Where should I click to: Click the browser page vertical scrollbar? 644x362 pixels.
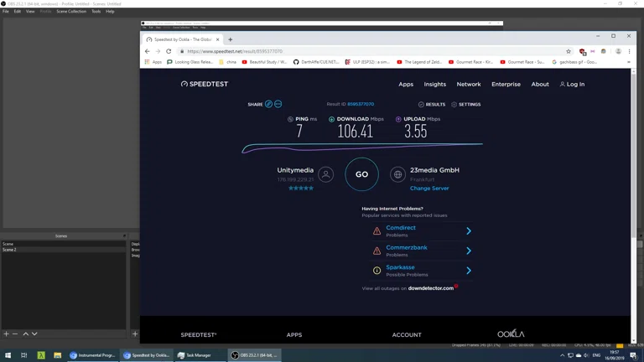633,154
